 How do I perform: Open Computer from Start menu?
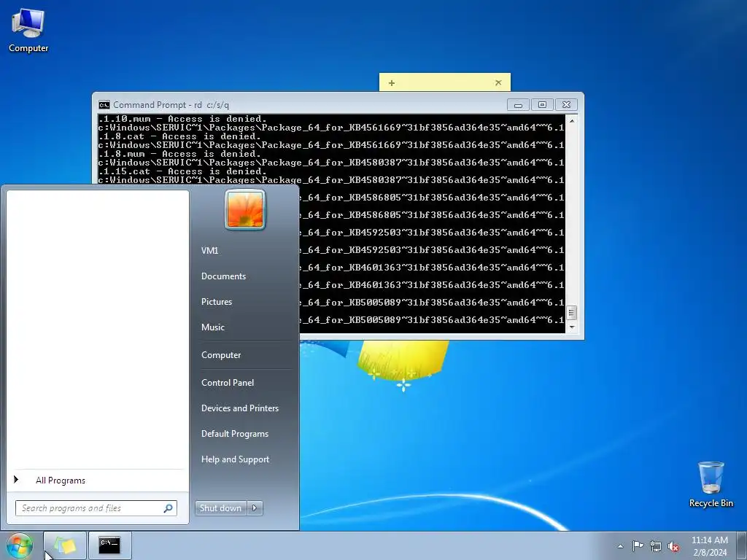pos(221,355)
